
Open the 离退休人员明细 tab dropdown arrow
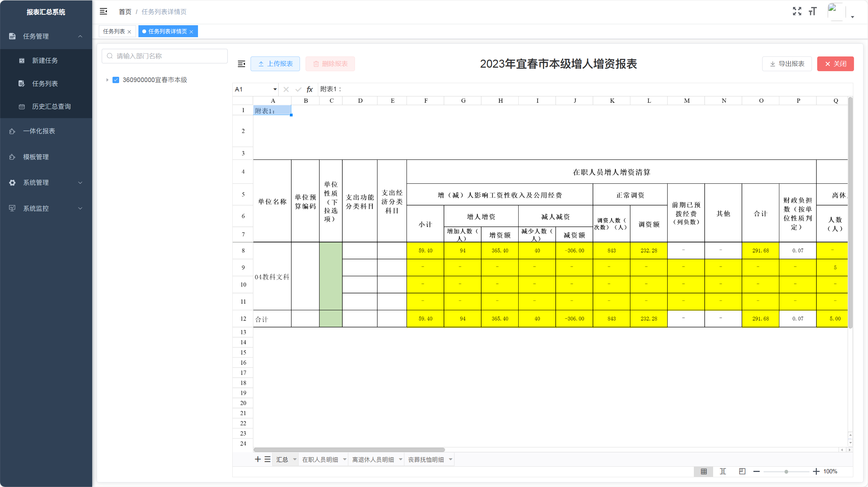coord(401,459)
